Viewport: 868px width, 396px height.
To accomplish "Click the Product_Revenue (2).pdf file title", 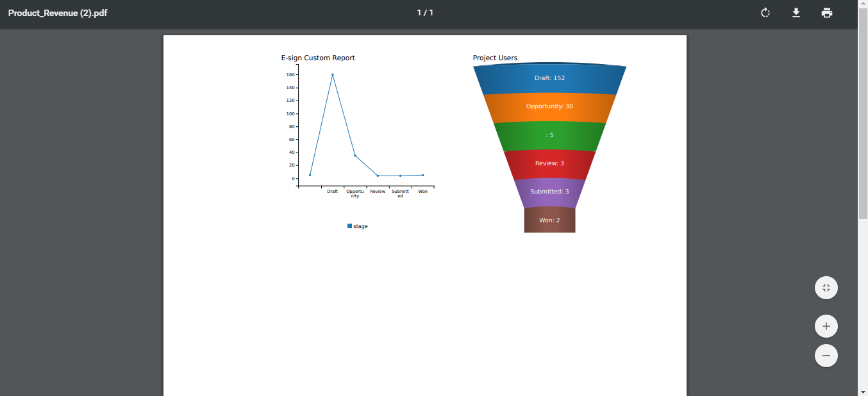I will click(x=58, y=13).
